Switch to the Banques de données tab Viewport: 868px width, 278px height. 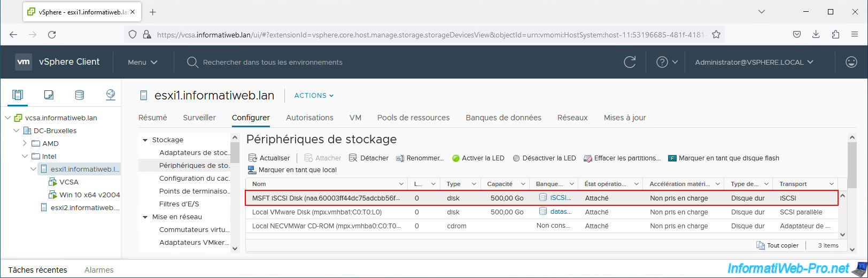(x=503, y=118)
